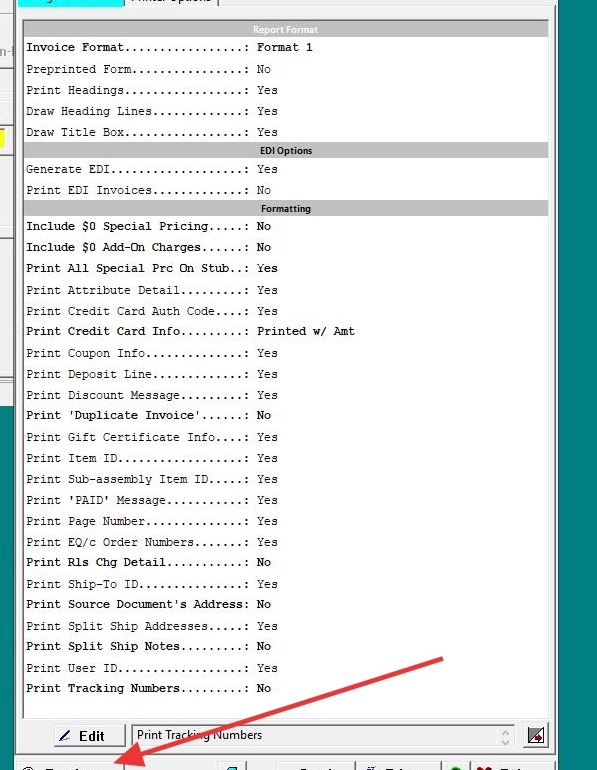Click the up/down spinner in Print Tracking Numbers field
Image resolution: width=597 pixels, height=770 pixels.
coord(505,736)
